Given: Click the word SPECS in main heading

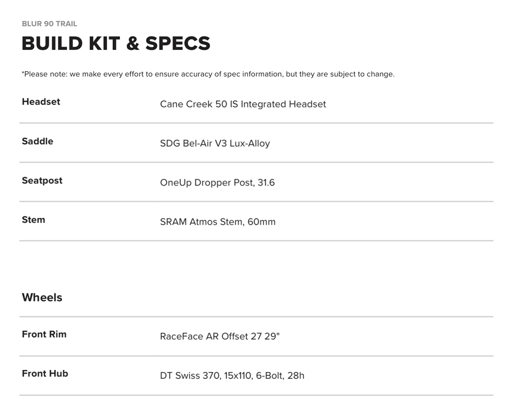Looking at the screenshot, I should pyautogui.click(x=178, y=44).
